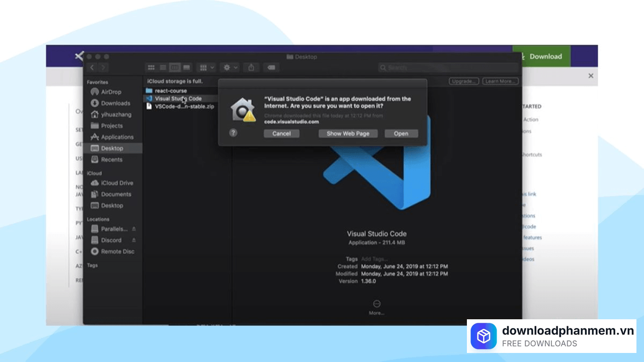Click the zip file document icon
The height and width of the screenshot is (362, 644).
click(x=149, y=107)
